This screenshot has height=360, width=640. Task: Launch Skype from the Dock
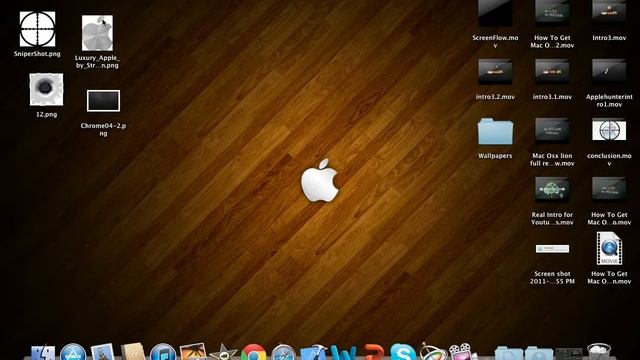pyautogui.click(x=403, y=352)
